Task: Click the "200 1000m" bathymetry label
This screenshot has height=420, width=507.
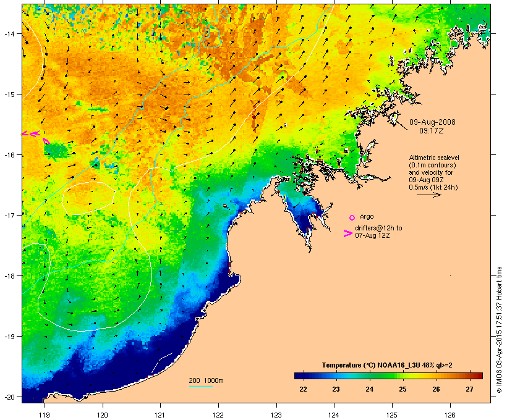Action: tap(206, 380)
